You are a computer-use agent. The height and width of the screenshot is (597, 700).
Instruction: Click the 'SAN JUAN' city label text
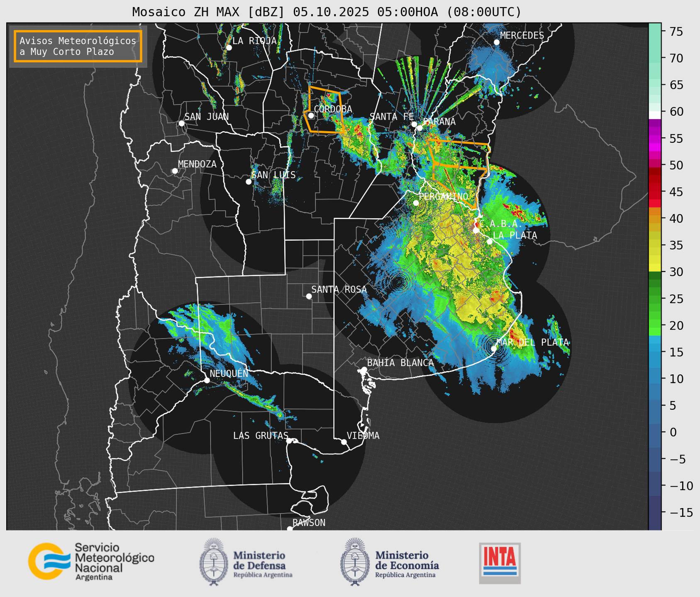click(x=207, y=117)
